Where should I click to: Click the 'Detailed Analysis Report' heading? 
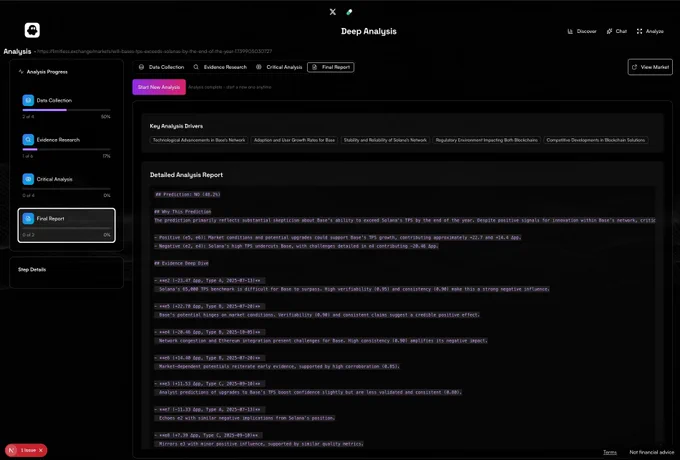pos(186,175)
